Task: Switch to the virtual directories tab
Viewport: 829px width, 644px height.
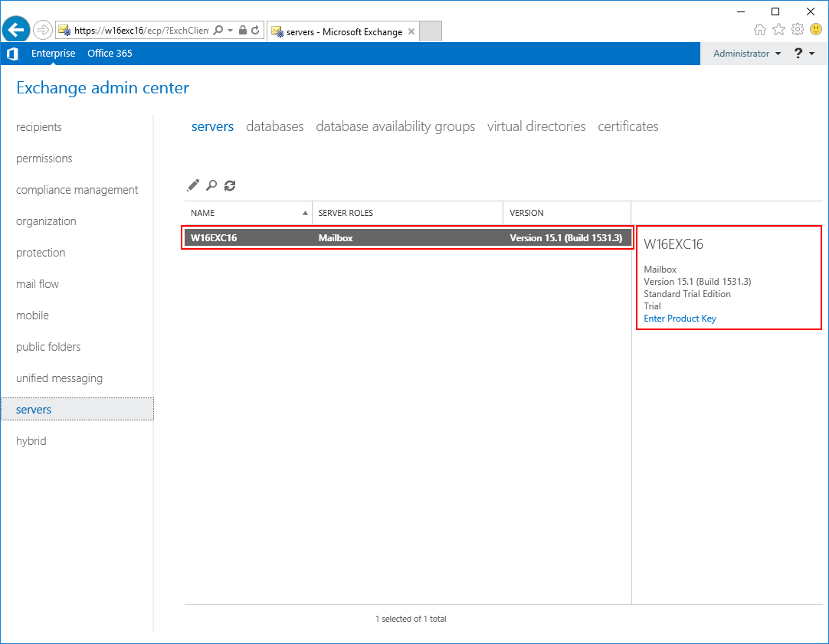Action: pos(536,126)
